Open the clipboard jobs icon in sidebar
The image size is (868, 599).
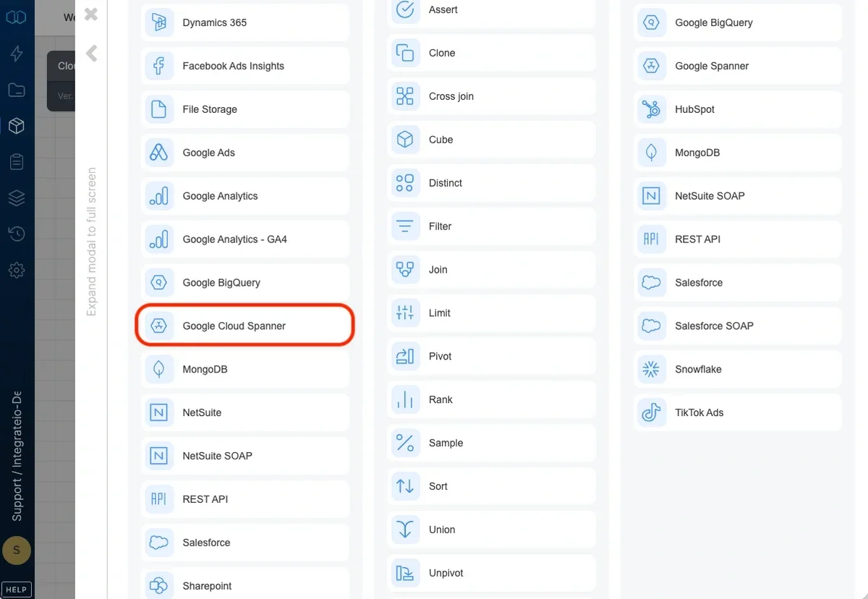(x=17, y=162)
